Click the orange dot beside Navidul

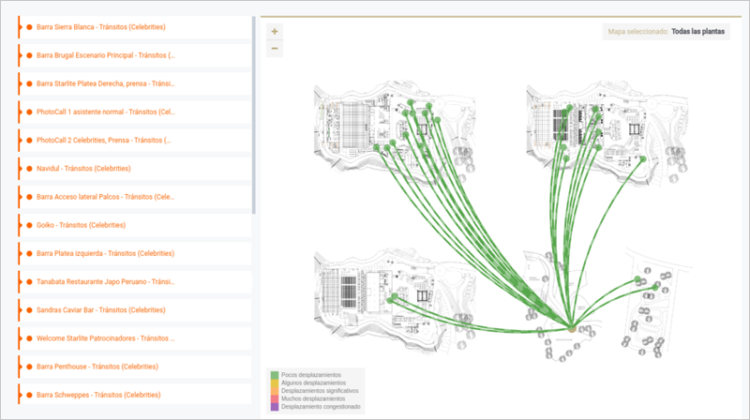tap(29, 169)
